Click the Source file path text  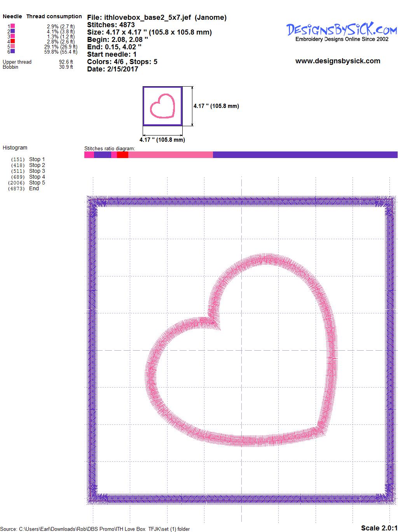pyautogui.click(x=95, y=529)
